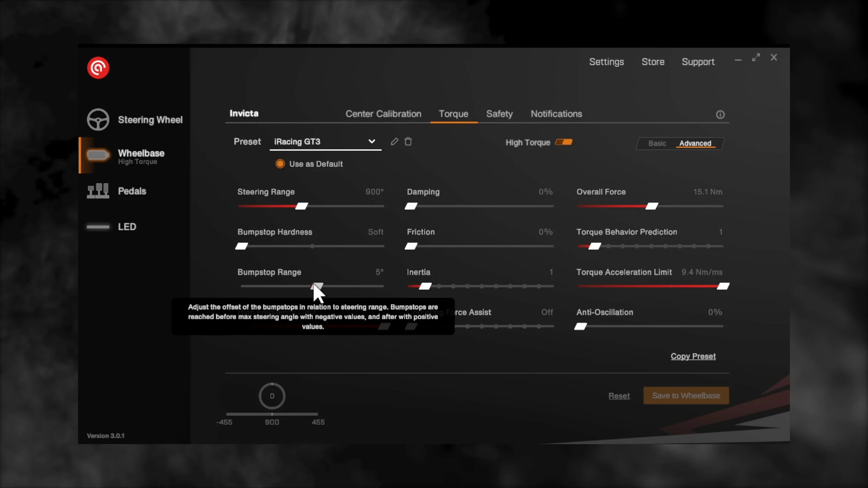The image size is (868, 488).
Task: Click the Friction slider handle
Action: (411, 246)
